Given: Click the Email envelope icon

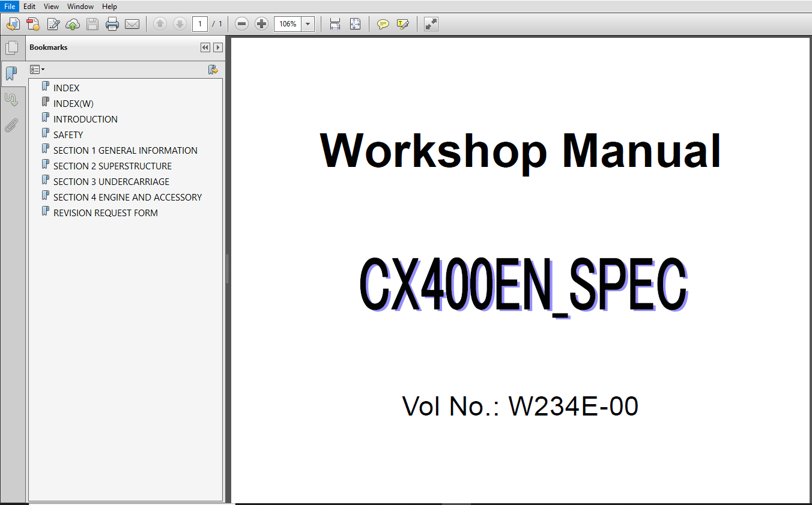Looking at the screenshot, I should tap(132, 24).
